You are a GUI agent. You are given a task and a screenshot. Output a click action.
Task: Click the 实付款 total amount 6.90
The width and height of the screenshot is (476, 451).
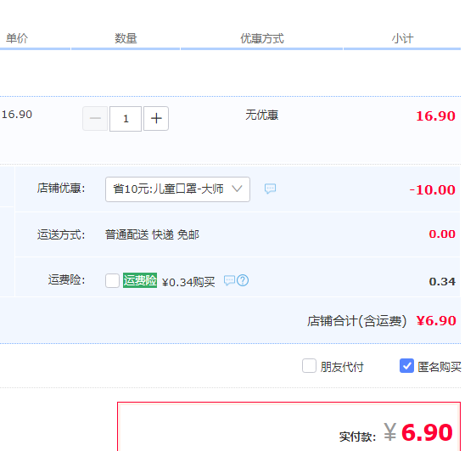(427, 432)
